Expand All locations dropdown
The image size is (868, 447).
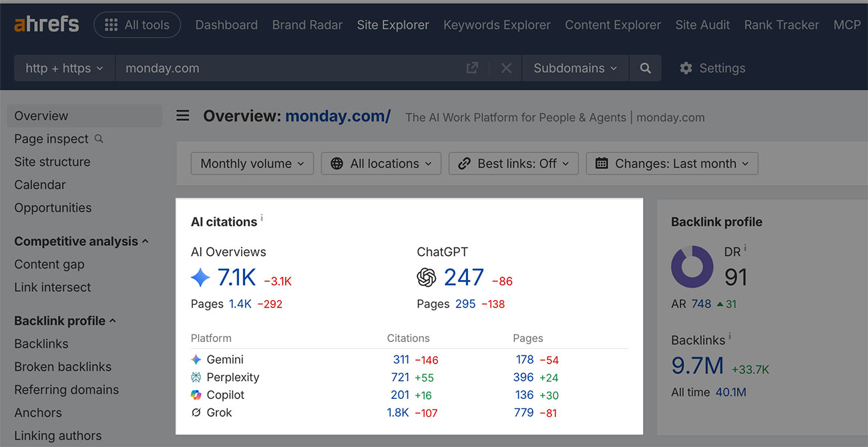click(381, 164)
